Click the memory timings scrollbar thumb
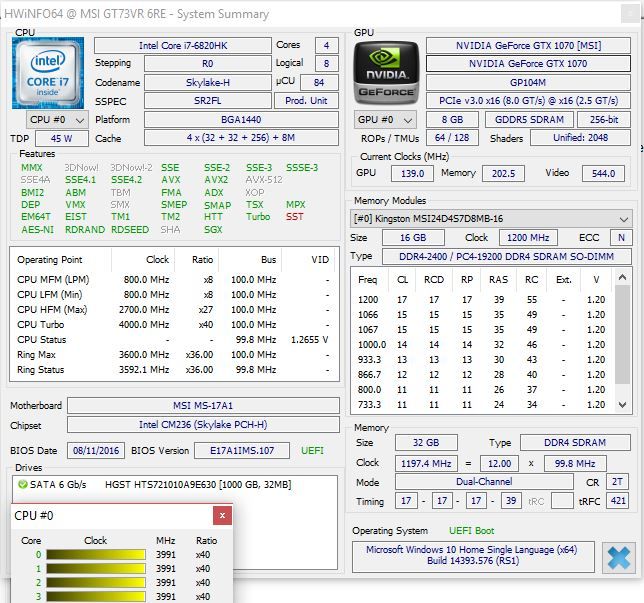The image size is (644, 603). pos(622,335)
